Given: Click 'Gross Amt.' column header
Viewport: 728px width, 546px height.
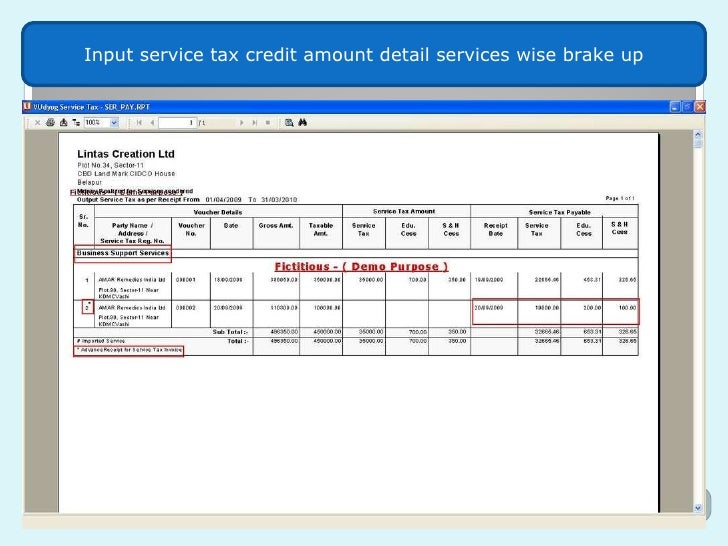Looking at the screenshot, I should (x=276, y=226).
